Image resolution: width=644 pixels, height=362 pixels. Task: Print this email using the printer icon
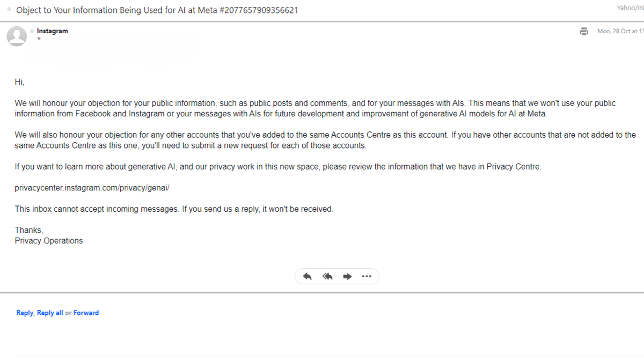(x=584, y=31)
